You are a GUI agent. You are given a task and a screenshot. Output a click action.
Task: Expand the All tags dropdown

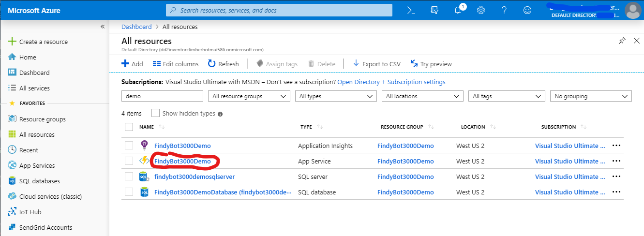(x=507, y=96)
